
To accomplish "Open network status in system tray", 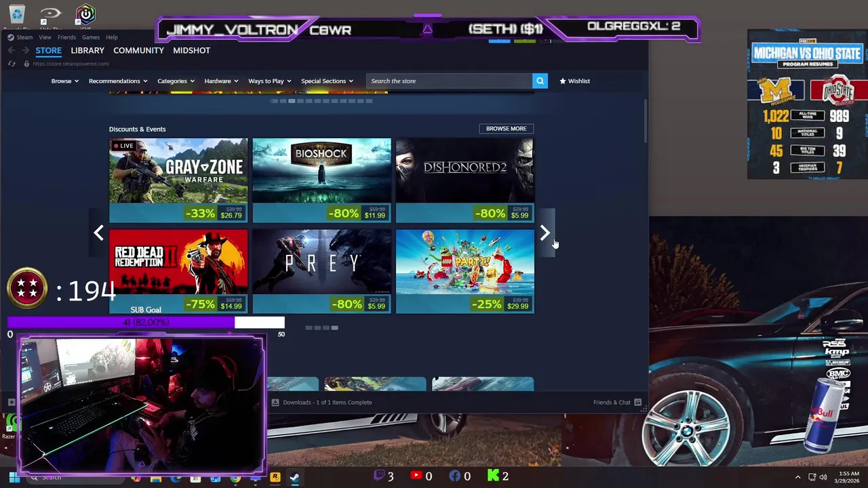I will click(811, 477).
